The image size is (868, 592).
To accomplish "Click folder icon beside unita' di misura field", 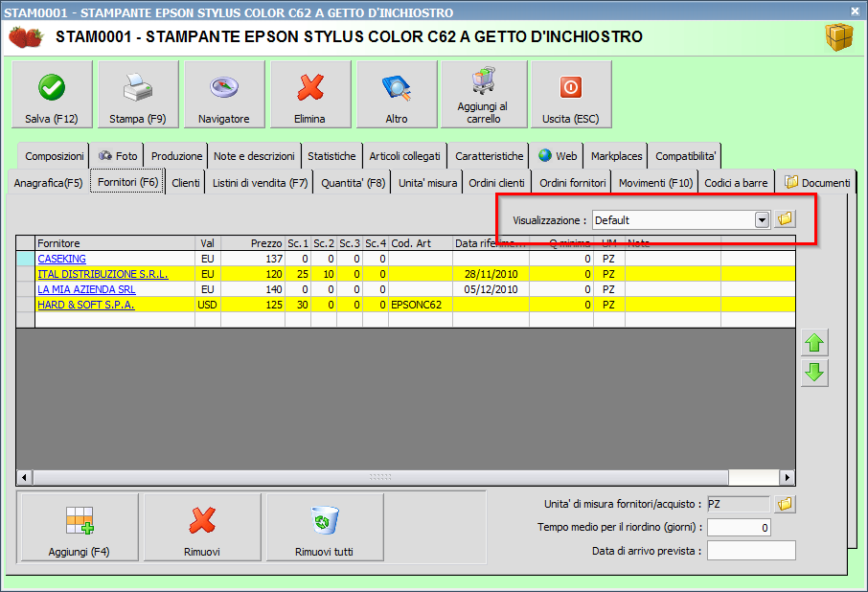I will click(x=785, y=504).
